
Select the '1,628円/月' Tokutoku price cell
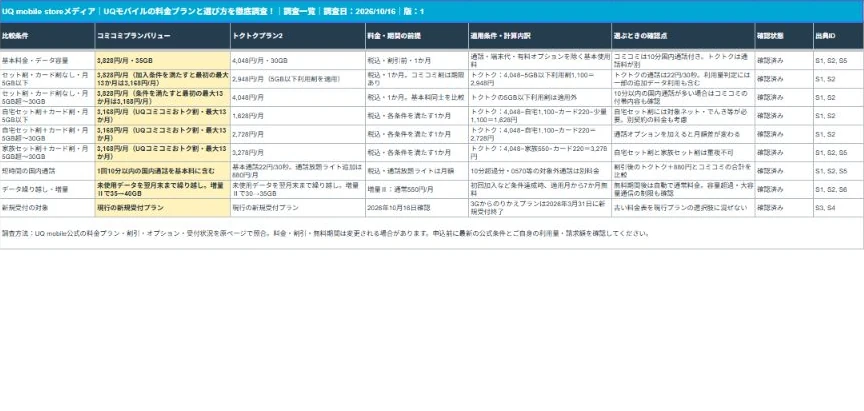(x=298, y=116)
